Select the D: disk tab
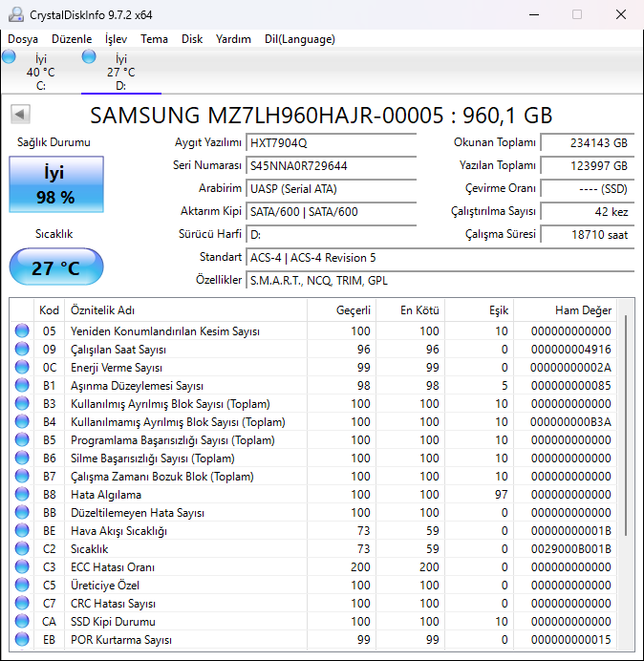The image size is (644, 661). [120, 72]
